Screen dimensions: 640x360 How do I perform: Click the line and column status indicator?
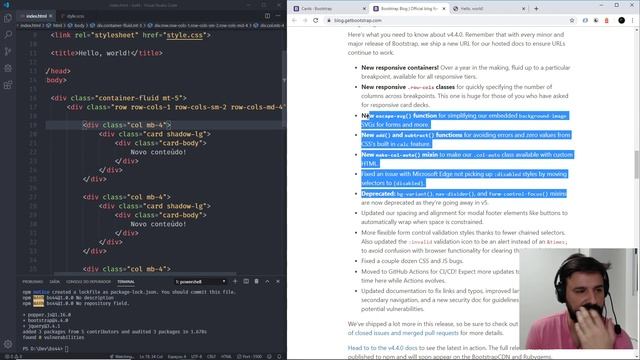[151, 357]
